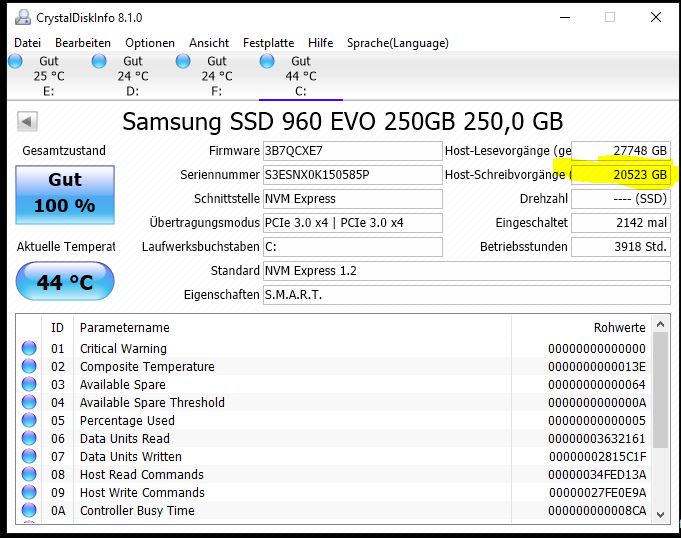Click status icon of Data Units Written row
Viewport: 681px width, 538px height.
(29, 456)
